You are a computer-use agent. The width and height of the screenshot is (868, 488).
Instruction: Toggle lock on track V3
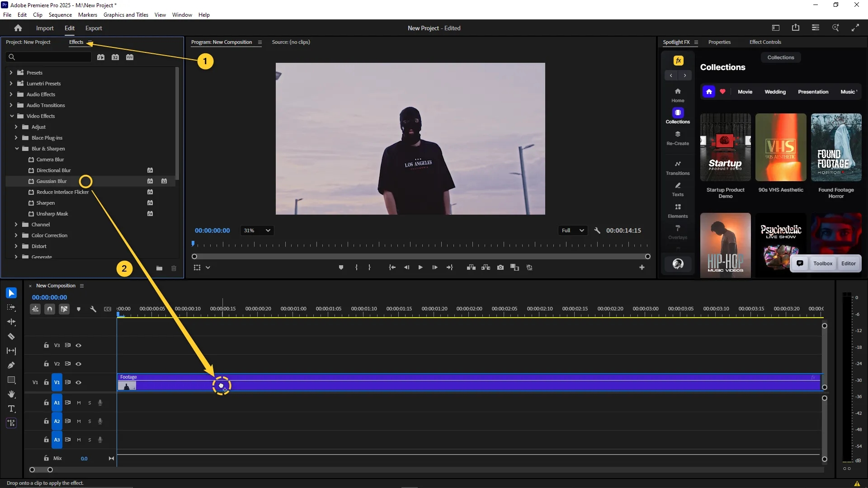coord(46,345)
